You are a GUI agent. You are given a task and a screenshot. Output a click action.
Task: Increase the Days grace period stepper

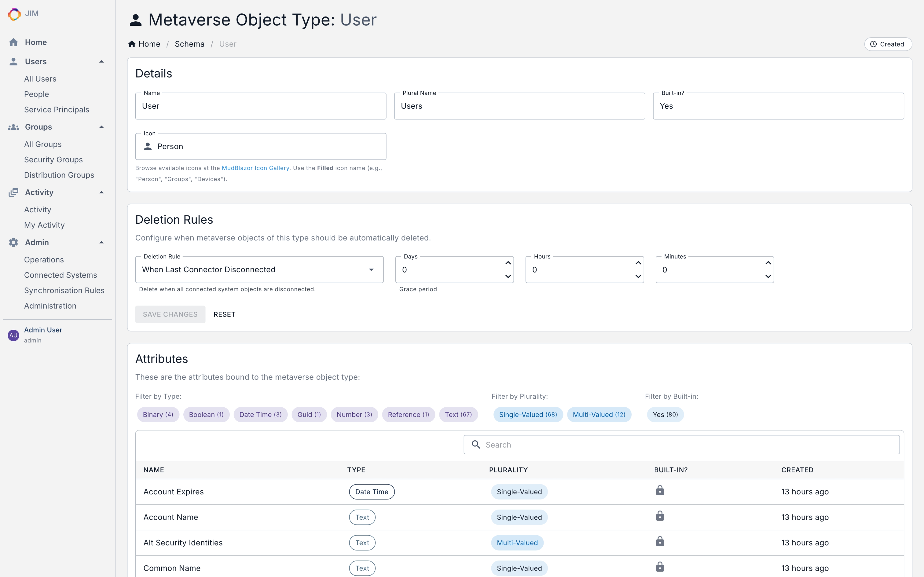pos(508,263)
